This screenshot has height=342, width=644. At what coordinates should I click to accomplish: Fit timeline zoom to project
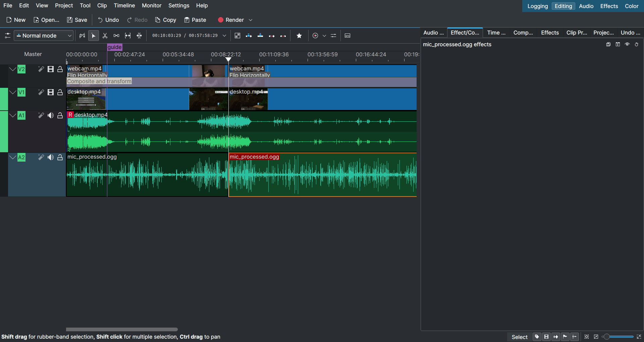[587, 337]
